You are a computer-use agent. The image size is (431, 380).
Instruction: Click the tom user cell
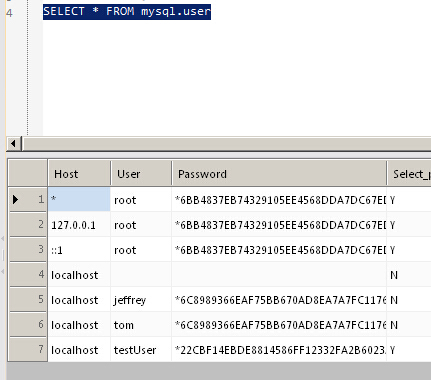tap(141, 325)
